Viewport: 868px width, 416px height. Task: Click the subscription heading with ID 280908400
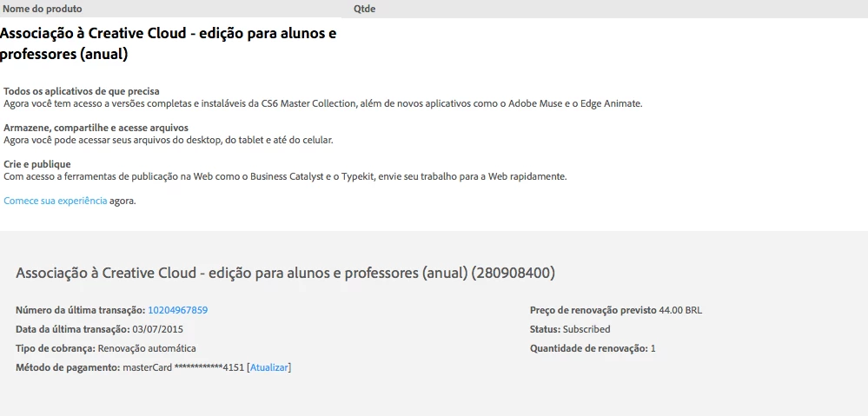point(285,274)
